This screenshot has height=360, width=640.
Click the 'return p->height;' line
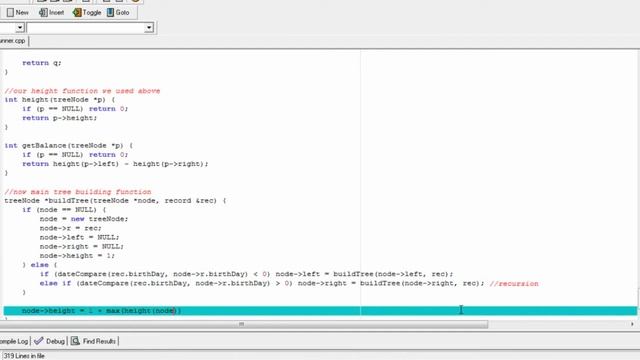60,118
